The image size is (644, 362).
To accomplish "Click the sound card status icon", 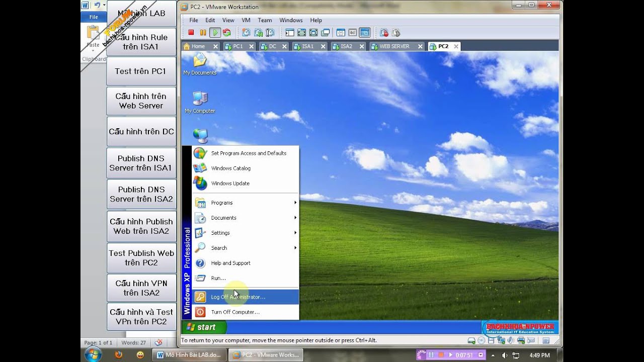I will tap(511, 340).
